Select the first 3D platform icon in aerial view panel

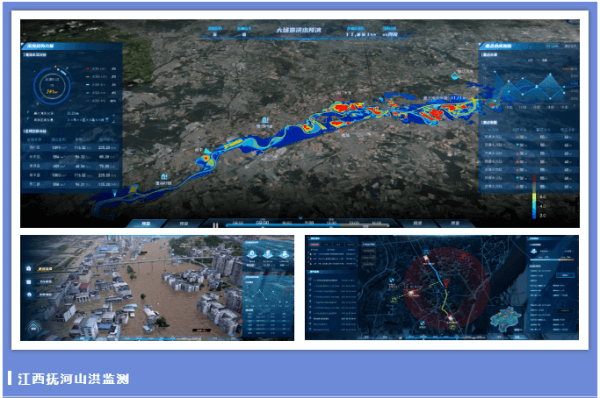click(251, 254)
